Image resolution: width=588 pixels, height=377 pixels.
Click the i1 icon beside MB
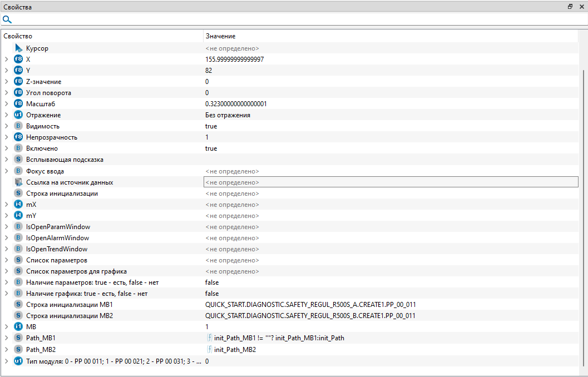pos(18,327)
